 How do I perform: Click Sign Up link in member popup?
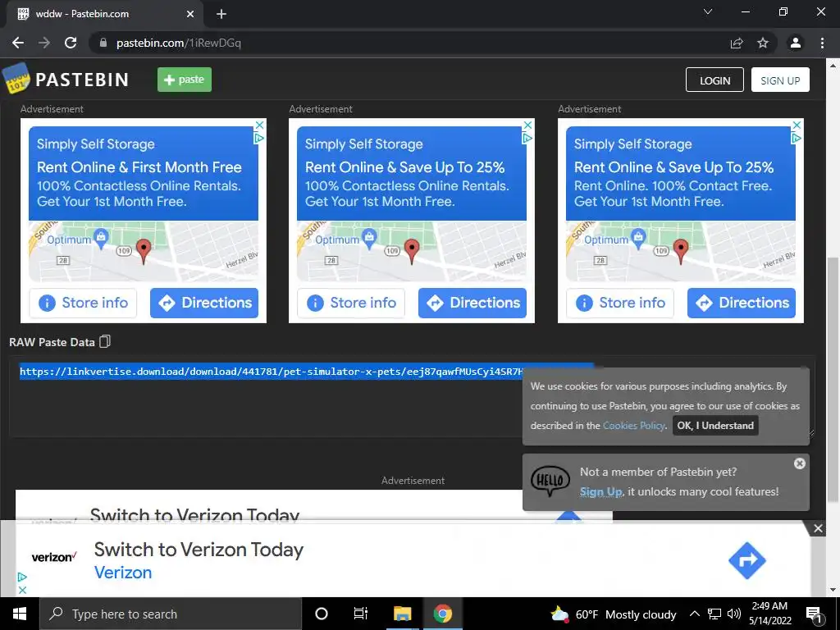[x=600, y=492]
